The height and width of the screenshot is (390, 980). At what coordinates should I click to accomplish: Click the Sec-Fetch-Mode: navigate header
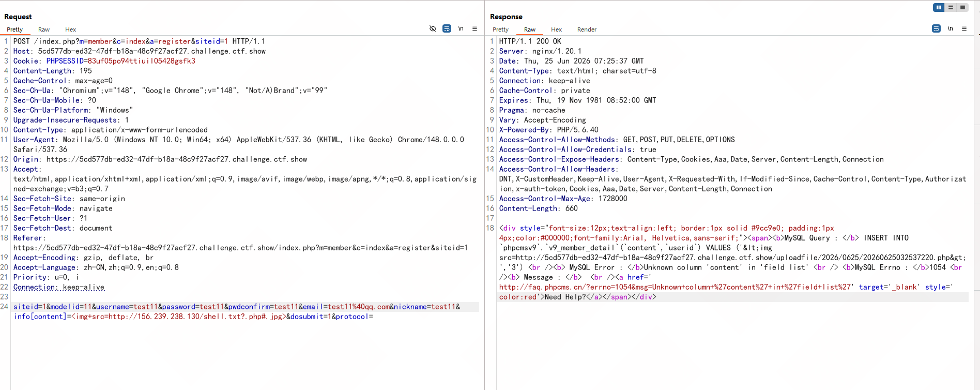(63, 208)
